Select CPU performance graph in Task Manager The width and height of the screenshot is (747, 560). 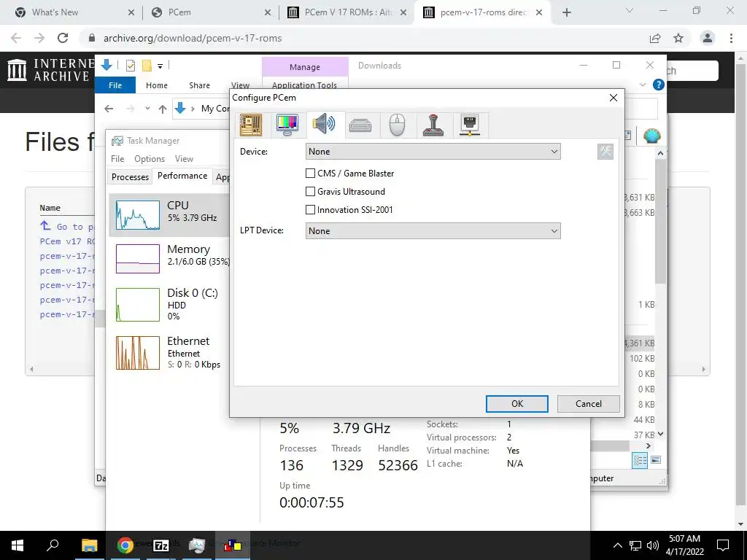pos(169,215)
